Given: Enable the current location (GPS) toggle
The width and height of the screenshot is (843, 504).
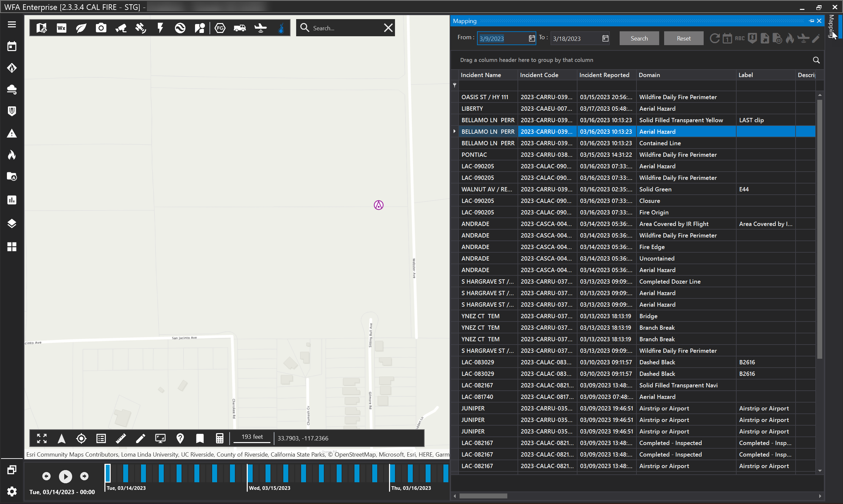Looking at the screenshot, I should (81, 438).
